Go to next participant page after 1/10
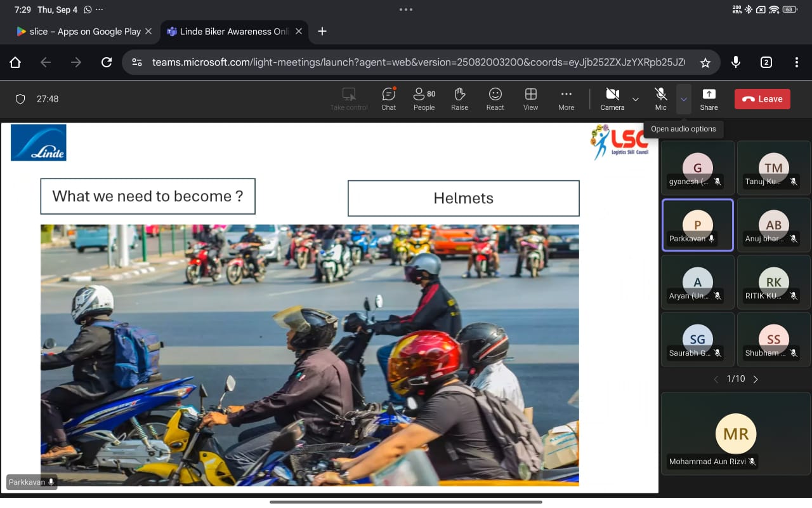 pos(756,378)
